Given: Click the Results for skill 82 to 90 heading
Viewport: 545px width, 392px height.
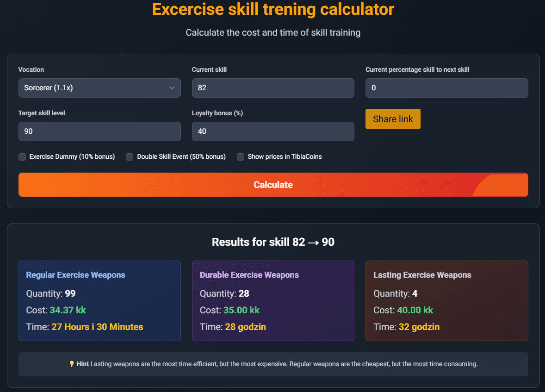Looking at the screenshot, I should tap(273, 242).
